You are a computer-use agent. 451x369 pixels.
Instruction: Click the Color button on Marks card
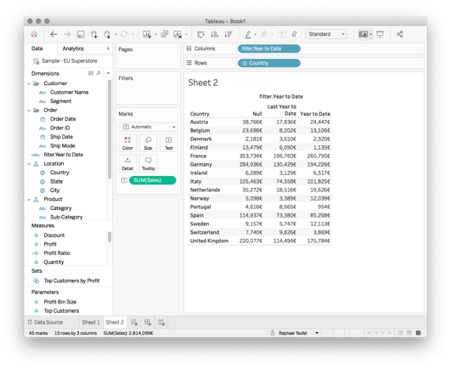(127, 143)
